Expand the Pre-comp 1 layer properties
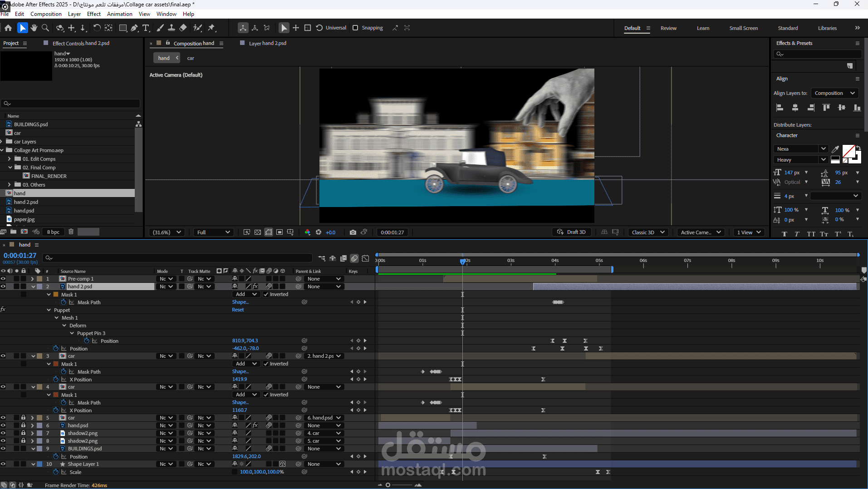 (x=32, y=279)
